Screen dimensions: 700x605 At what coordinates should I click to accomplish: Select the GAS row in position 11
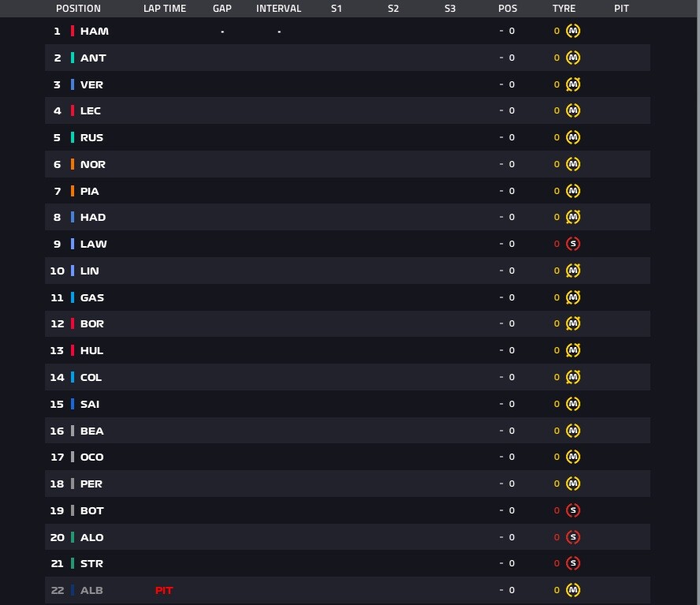coord(348,297)
